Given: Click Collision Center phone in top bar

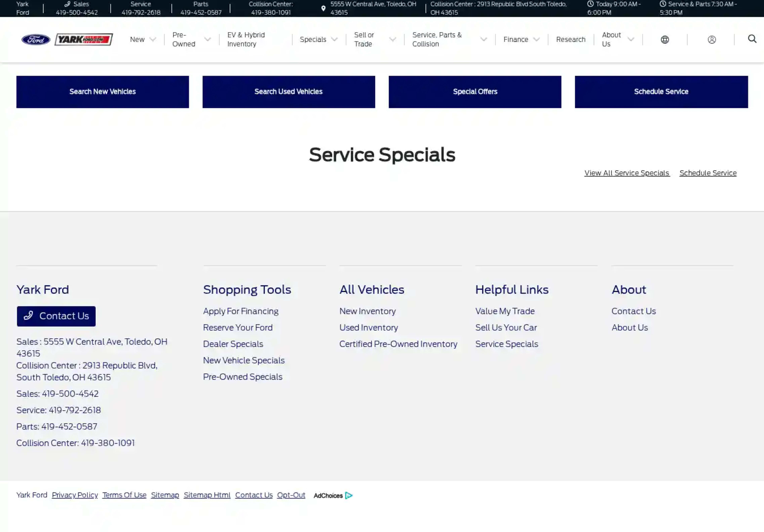Looking at the screenshot, I should [x=271, y=12].
